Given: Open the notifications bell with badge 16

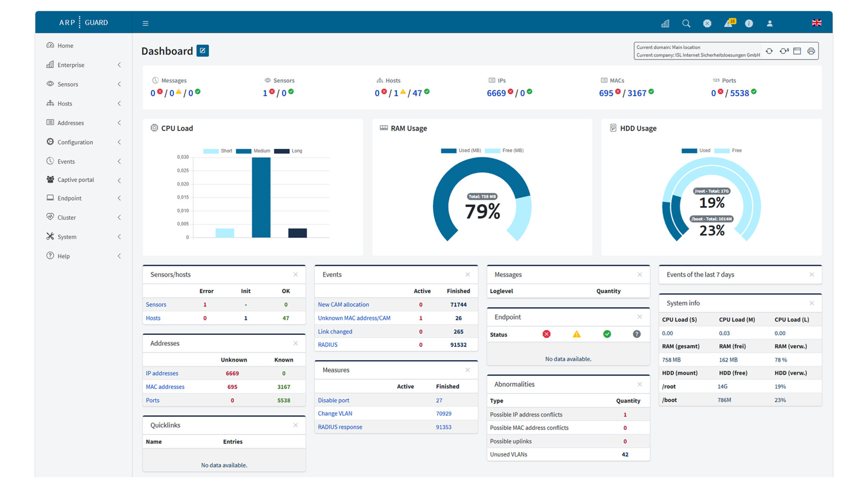Looking at the screenshot, I should tap(729, 23).
